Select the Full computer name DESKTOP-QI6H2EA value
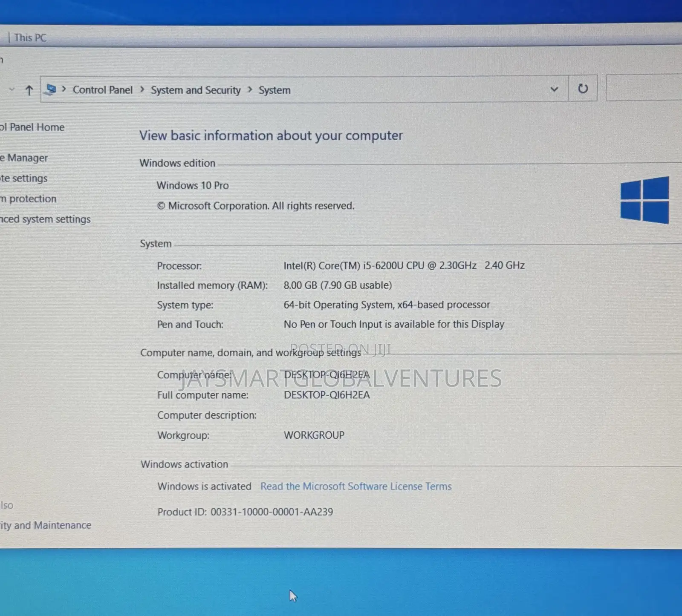Image resolution: width=682 pixels, height=616 pixels. pos(327,395)
